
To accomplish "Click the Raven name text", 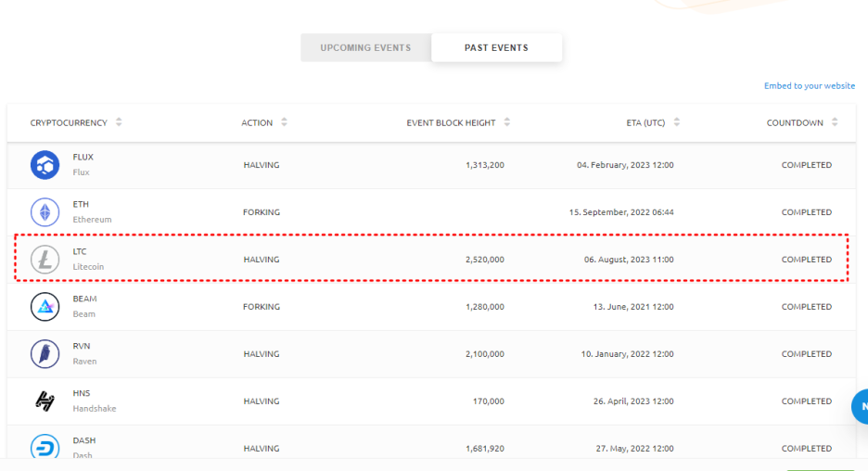I will [x=84, y=362].
